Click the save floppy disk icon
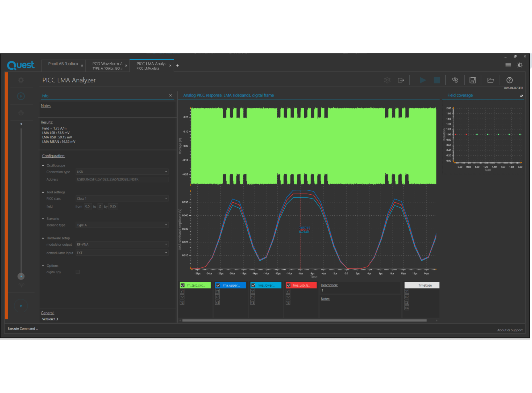 click(x=472, y=80)
